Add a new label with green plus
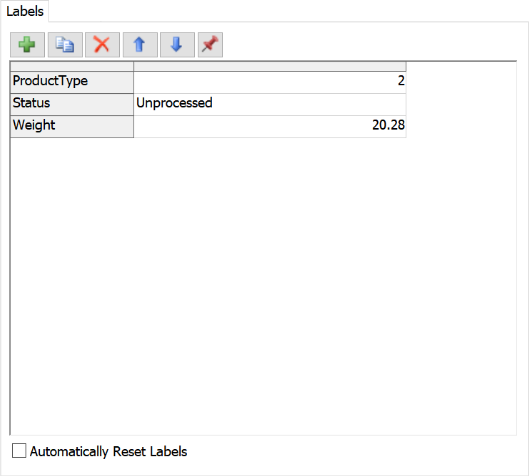Screen dimensions: 529x476 point(27,45)
